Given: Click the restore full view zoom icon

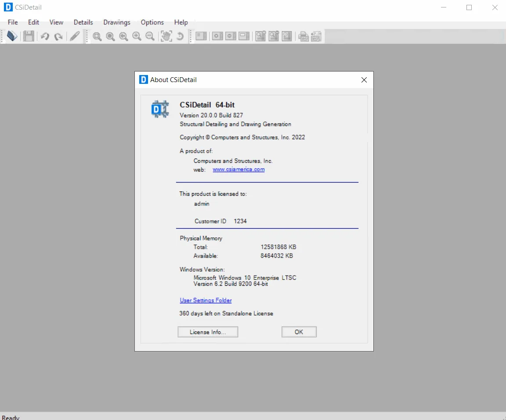Looking at the screenshot, I should click(x=110, y=36).
